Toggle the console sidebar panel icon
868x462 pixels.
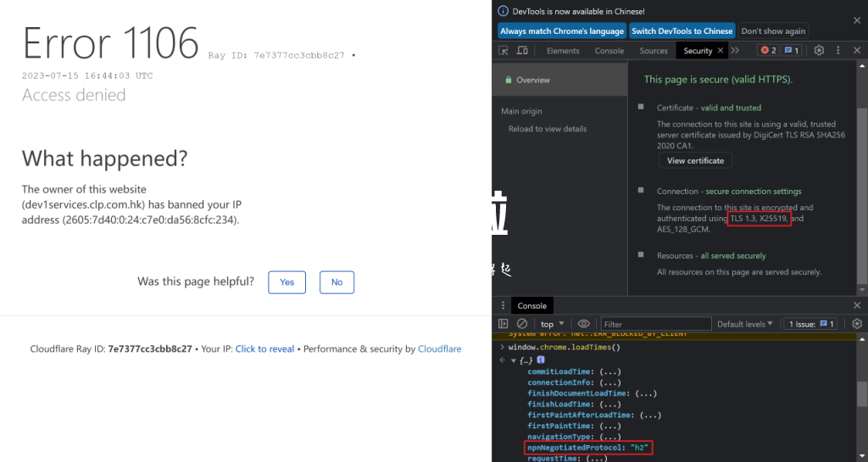coord(504,324)
